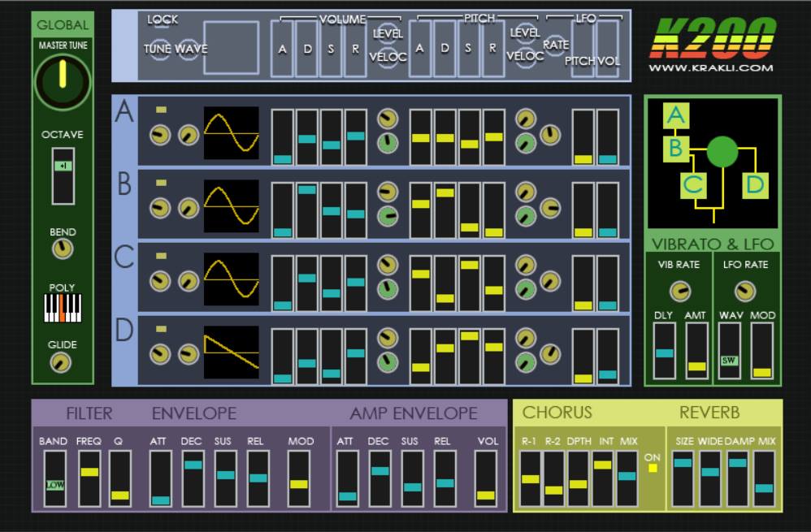The width and height of the screenshot is (811, 532).
Task: Click oscillator C pitch sustain slider
Action: (x=469, y=283)
